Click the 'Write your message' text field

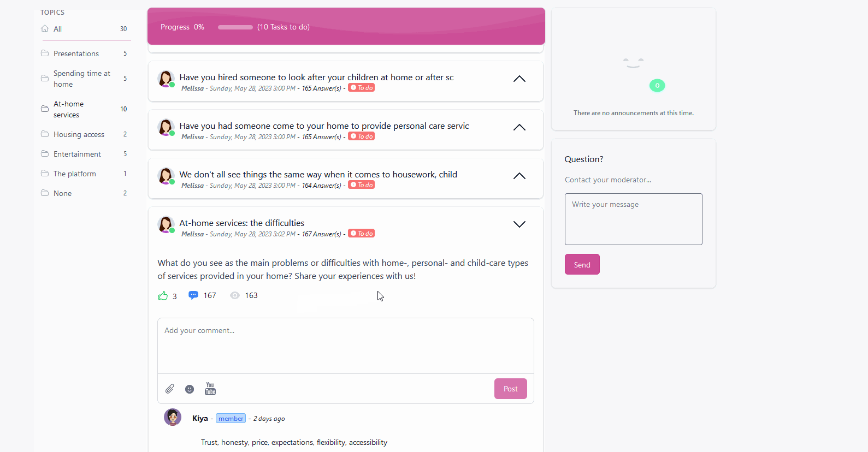[x=633, y=218]
